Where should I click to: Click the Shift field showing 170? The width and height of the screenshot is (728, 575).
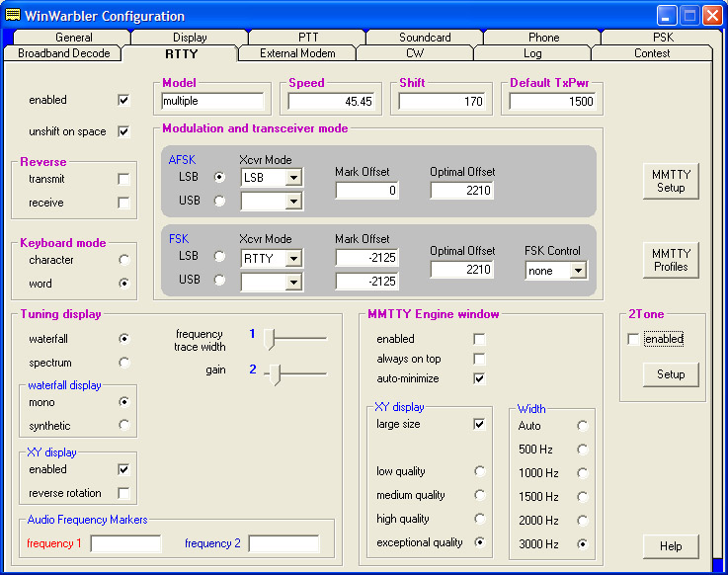(442, 101)
